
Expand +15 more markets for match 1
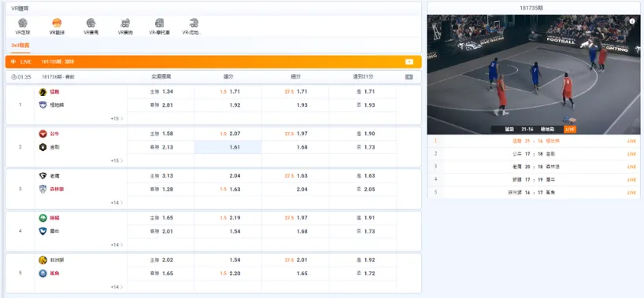[117, 119]
